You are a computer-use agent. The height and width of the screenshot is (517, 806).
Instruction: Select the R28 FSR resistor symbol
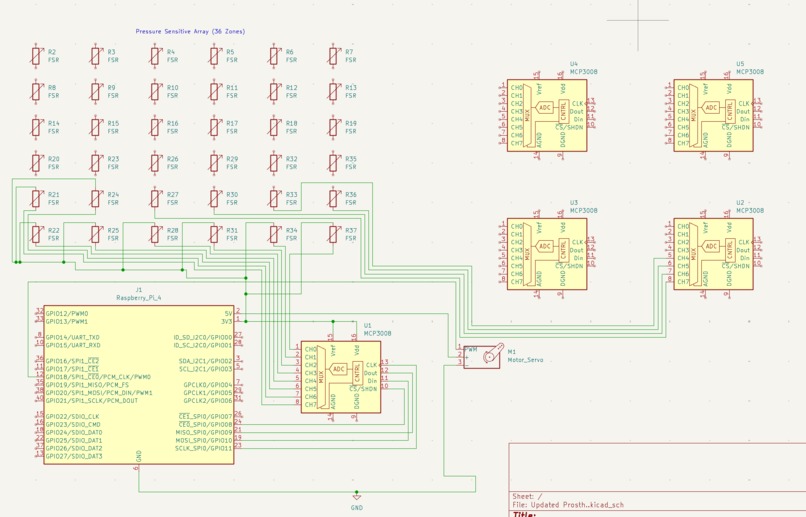[155, 234]
